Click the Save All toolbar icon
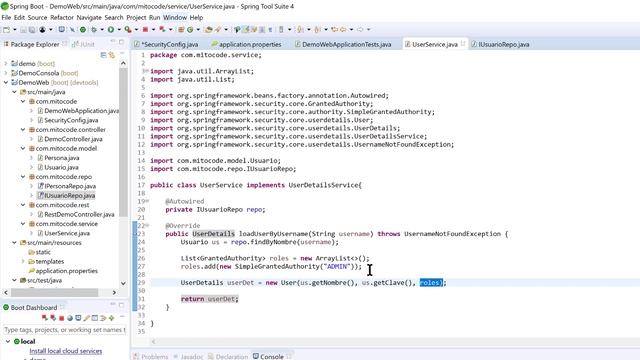The image size is (640, 360). (x=31, y=29)
